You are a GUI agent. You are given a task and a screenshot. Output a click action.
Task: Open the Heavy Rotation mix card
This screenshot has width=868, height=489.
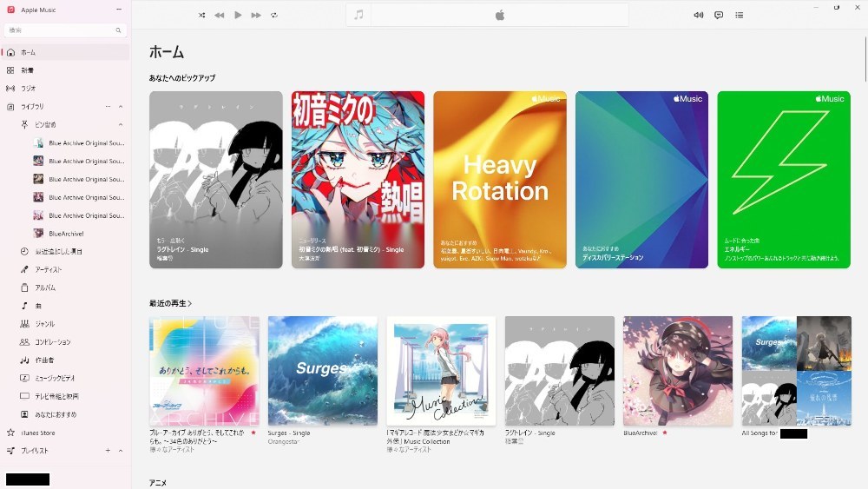[x=500, y=180]
